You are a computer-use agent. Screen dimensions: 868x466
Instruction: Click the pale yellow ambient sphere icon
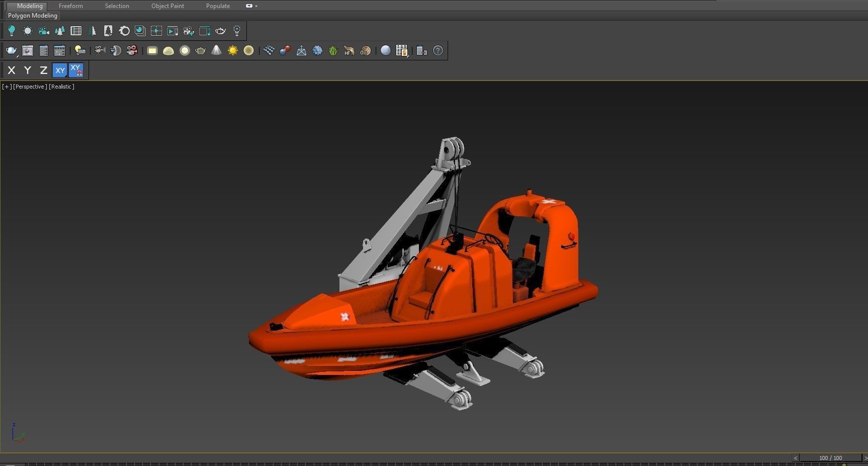coord(249,50)
